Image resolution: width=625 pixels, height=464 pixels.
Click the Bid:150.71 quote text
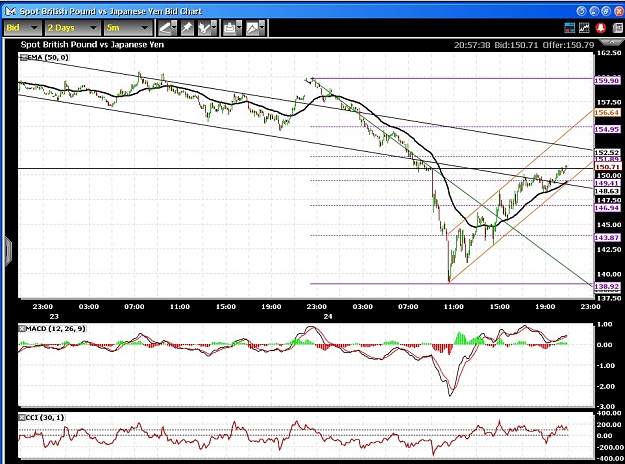pyautogui.click(x=516, y=45)
